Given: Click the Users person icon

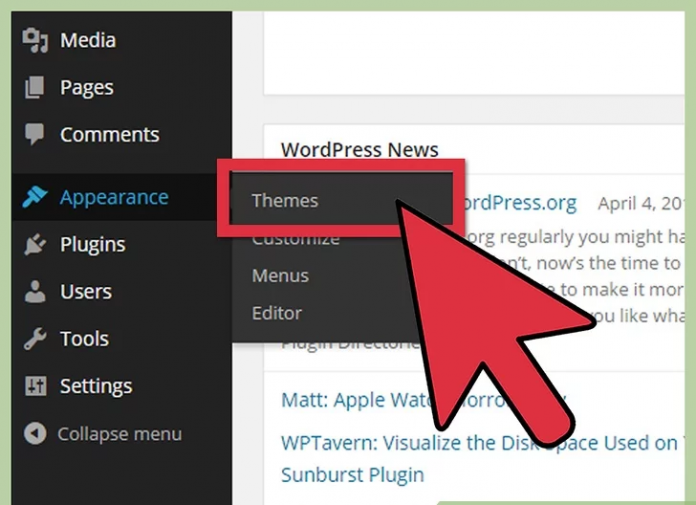Looking at the screenshot, I should [x=35, y=292].
